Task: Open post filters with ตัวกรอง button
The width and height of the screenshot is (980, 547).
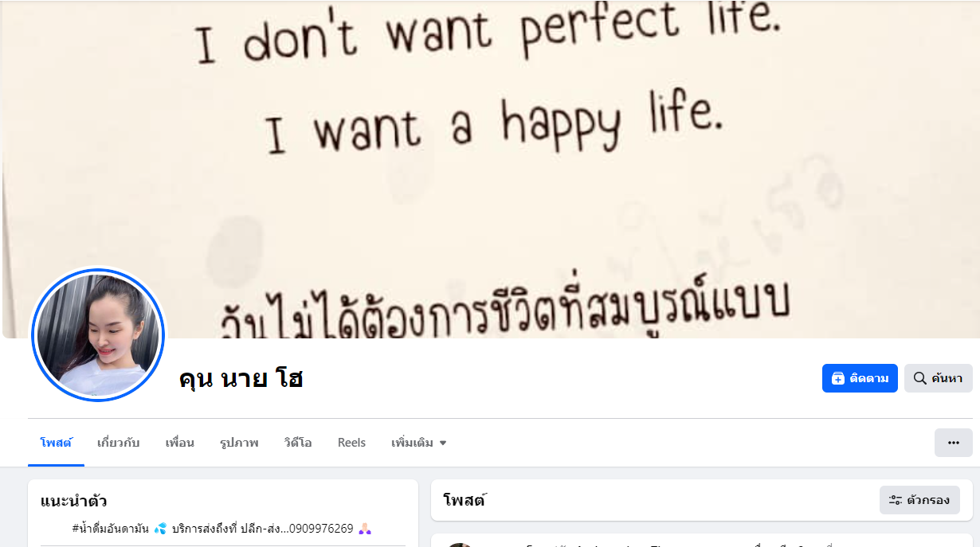Action: point(919,500)
